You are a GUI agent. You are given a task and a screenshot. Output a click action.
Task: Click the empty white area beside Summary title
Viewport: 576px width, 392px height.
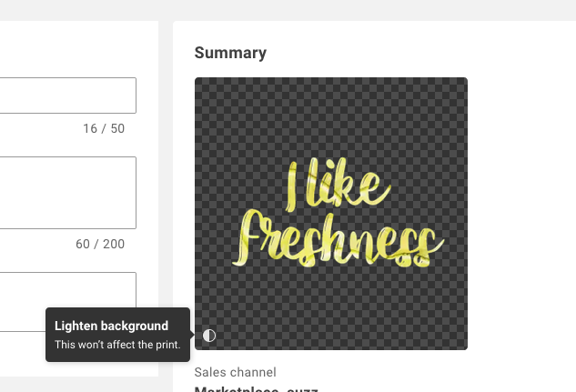pyautogui.click(x=409, y=53)
